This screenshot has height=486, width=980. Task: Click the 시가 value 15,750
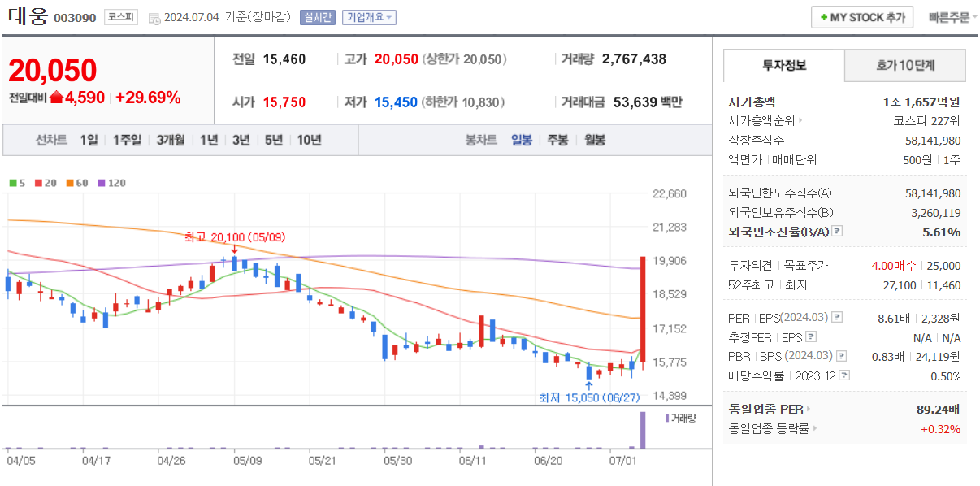284,102
